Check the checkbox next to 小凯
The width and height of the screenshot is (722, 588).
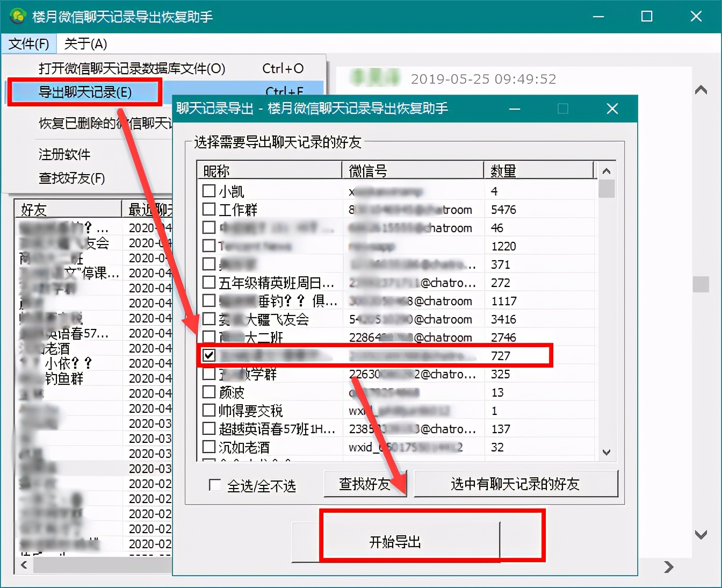(x=208, y=190)
